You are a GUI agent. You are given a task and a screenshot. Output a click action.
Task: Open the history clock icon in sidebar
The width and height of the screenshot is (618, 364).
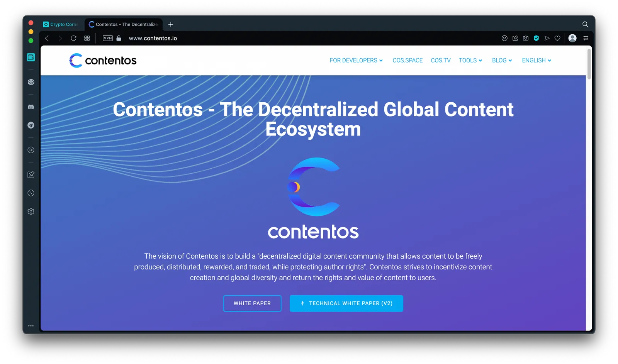[x=31, y=193]
